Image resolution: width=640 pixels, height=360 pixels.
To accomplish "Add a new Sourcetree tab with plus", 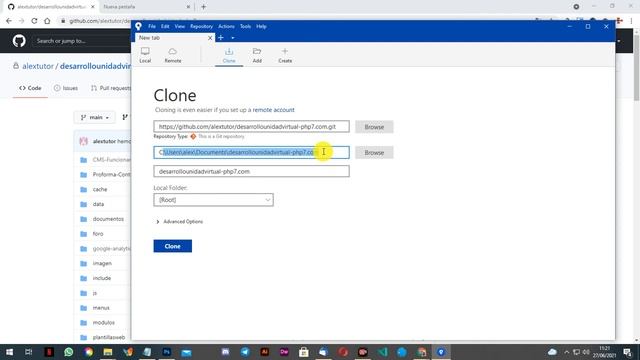I will point(221,38).
